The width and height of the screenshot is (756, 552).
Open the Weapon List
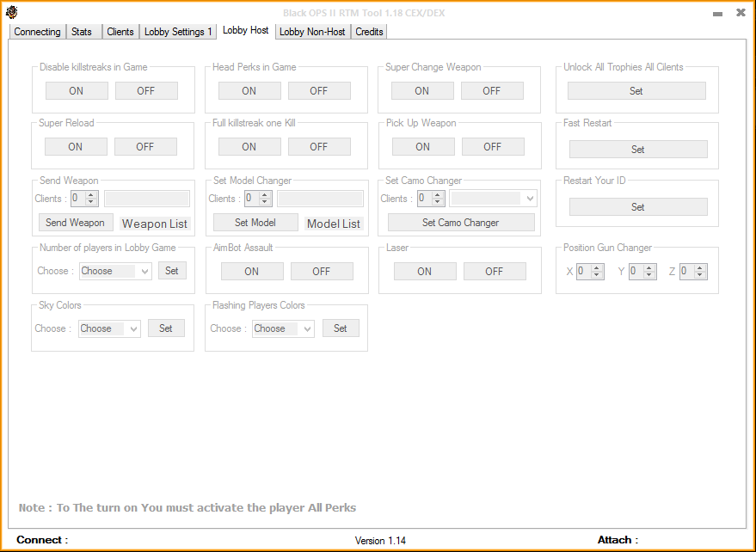[x=155, y=224]
